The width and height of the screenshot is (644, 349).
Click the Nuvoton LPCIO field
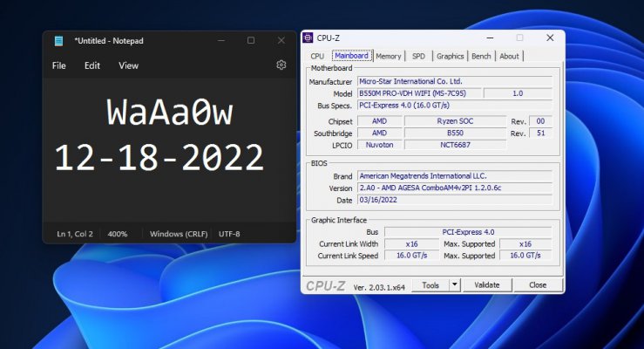click(x=379, y=145)
